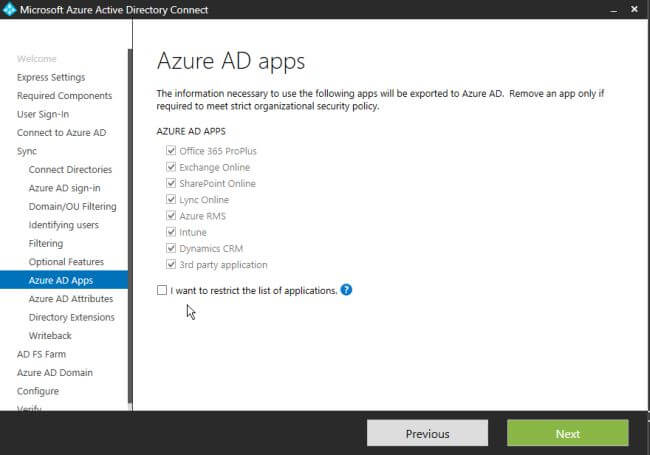Screen dimensions: 650x455
Task: Select the Sync section in sidebar
Action: (27, 151)
